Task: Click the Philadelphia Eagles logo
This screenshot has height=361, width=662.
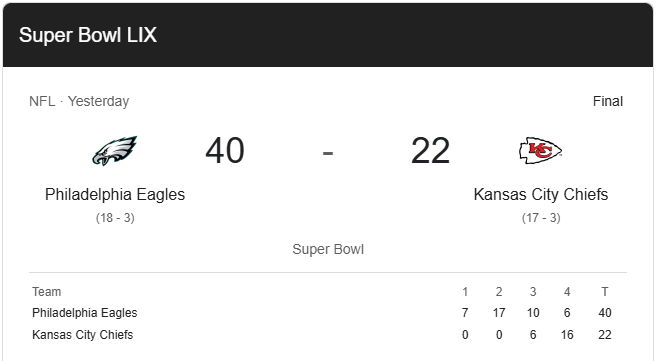Action: (114, 151)
